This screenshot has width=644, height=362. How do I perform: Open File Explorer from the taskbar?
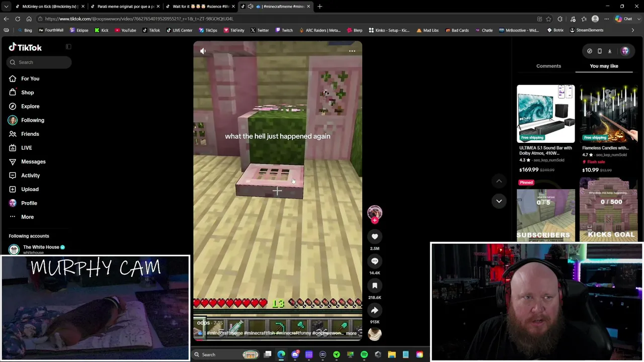tap(392, 354)
